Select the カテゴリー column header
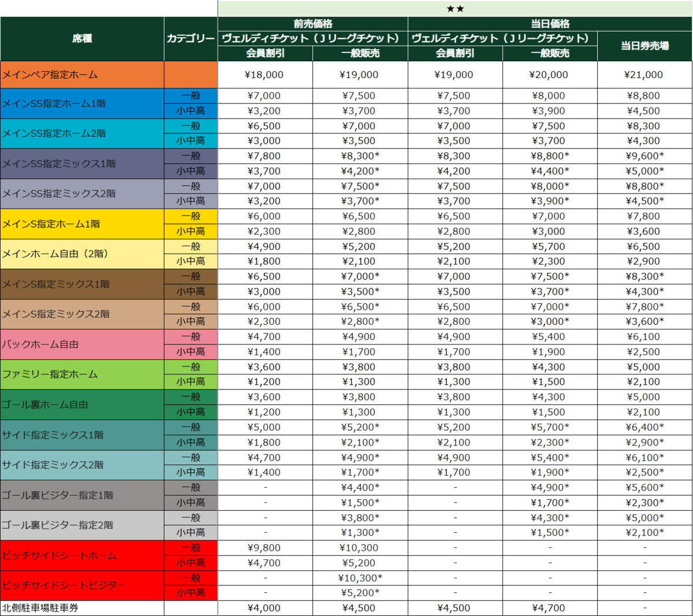Image resolution: width=693 pixels, height=616 pixels. pyautogui.click(x=191, y=39)
